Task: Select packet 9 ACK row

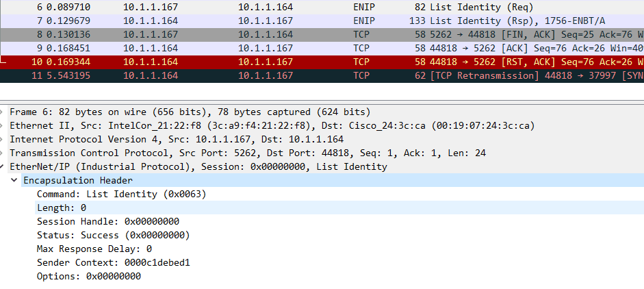Action: tap(322, 48)
